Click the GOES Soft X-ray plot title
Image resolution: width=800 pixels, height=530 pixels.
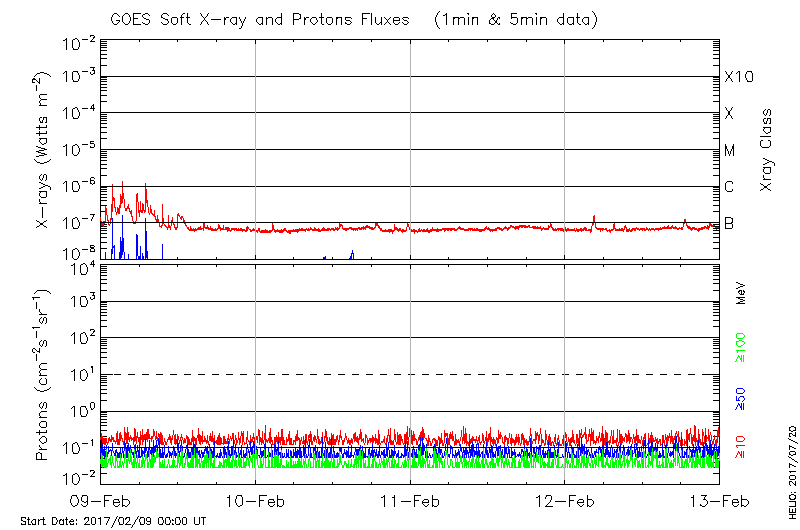[411, 20]
